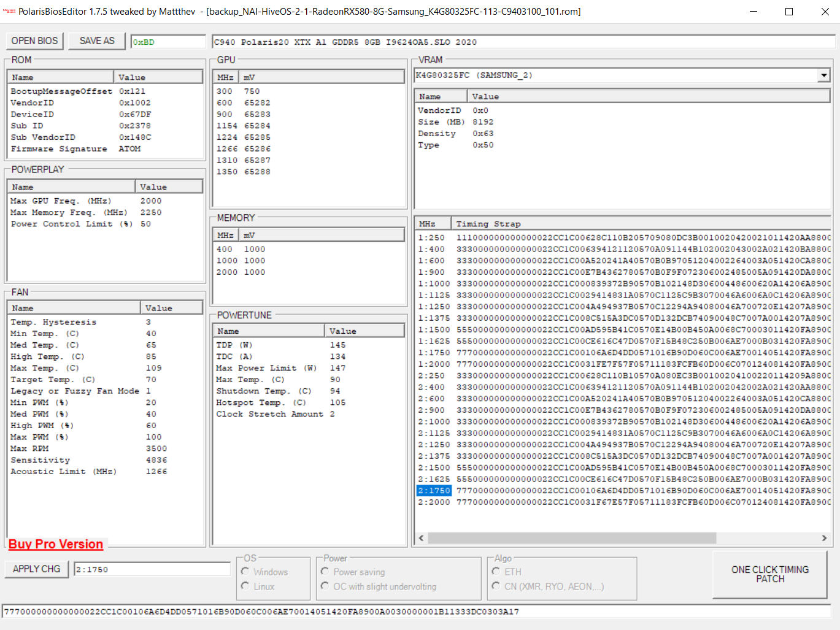840x630 pixels.
Task: Open the Buy Pro Version link
Action: (56, 545)
